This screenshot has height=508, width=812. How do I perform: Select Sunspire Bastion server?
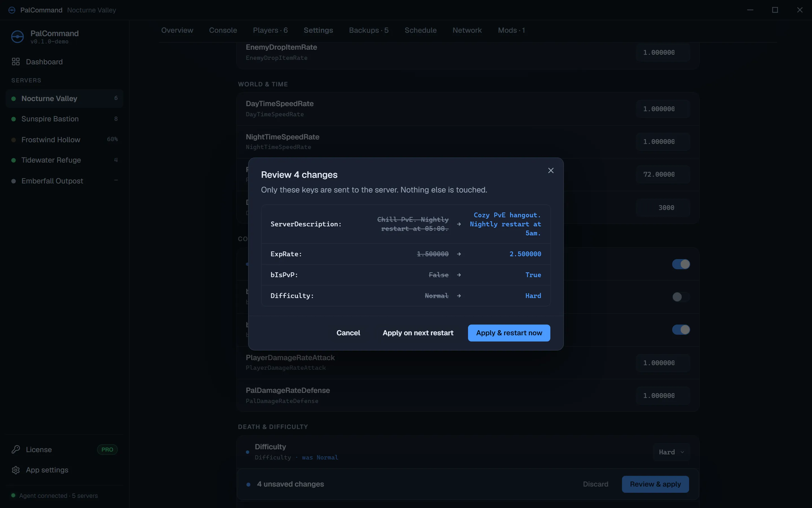click(64, 119)
